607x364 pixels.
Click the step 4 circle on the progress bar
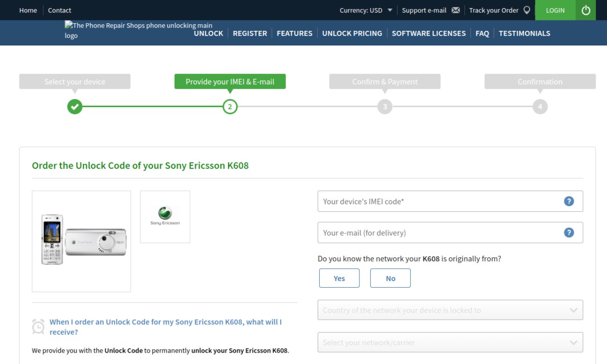[540, 107]
